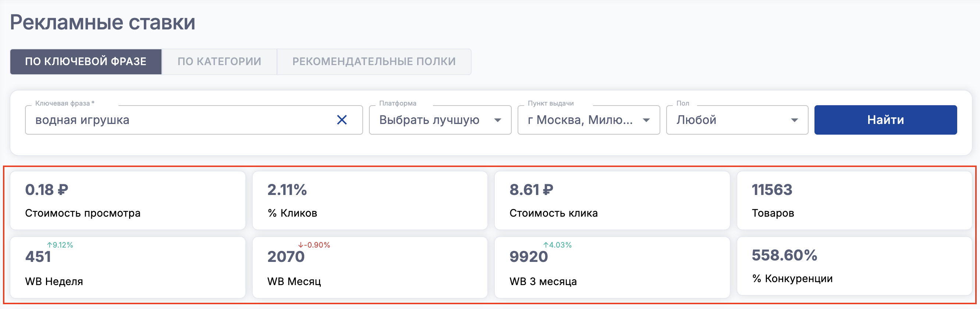980x309 pixels.
Task: Open the Пункт выдачи dropdown
Action: (588, 120)
